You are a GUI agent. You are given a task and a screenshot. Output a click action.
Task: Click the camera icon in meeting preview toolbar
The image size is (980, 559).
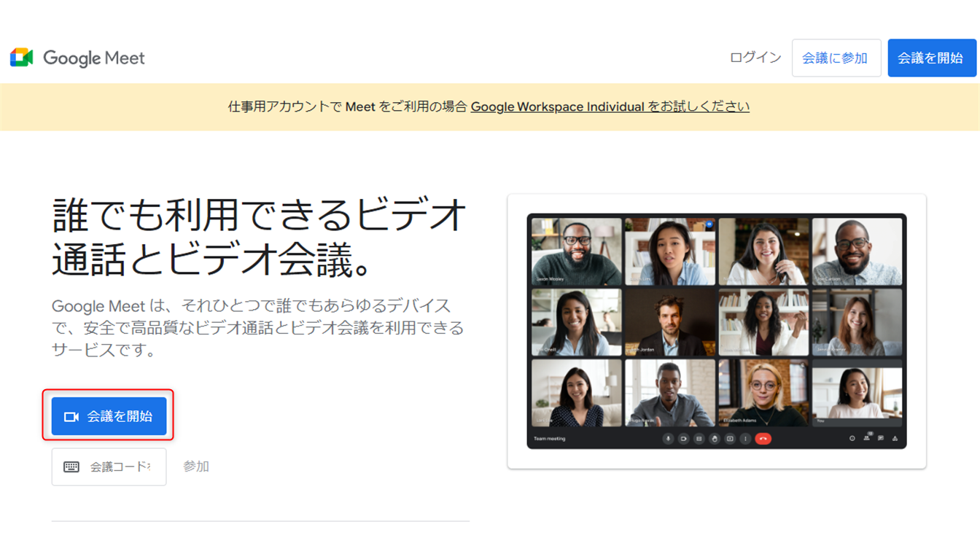[683, 439]
